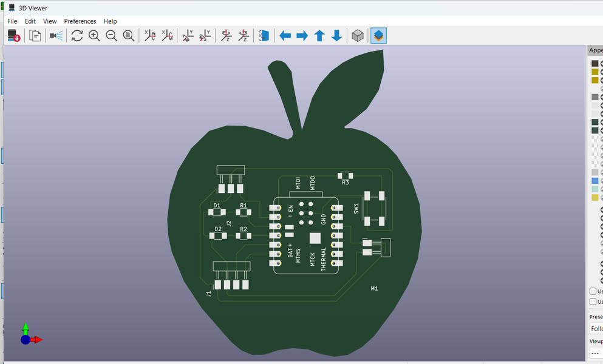
Task: Open the Viewports '---' dropdown
Action: point(596,353)
